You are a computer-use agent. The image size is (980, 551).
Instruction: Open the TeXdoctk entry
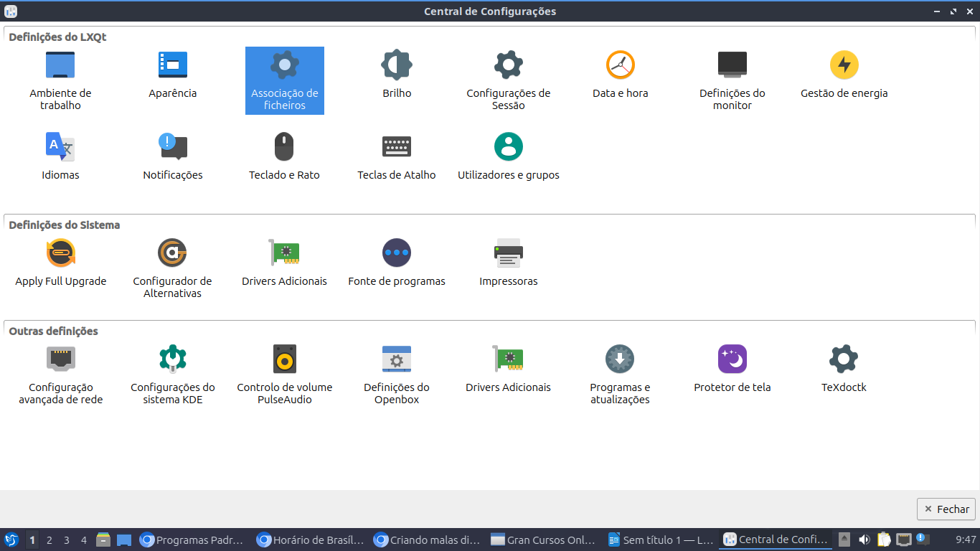(x=844, y=369)
